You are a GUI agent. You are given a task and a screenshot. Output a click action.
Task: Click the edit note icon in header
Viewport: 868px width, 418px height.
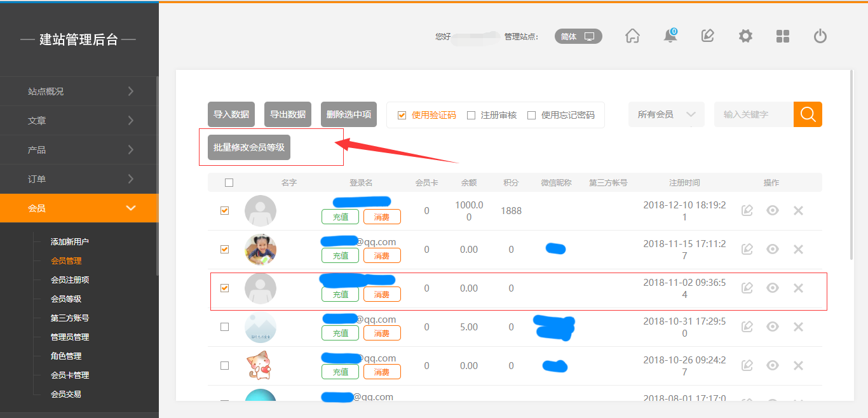[x=707, y=36]
